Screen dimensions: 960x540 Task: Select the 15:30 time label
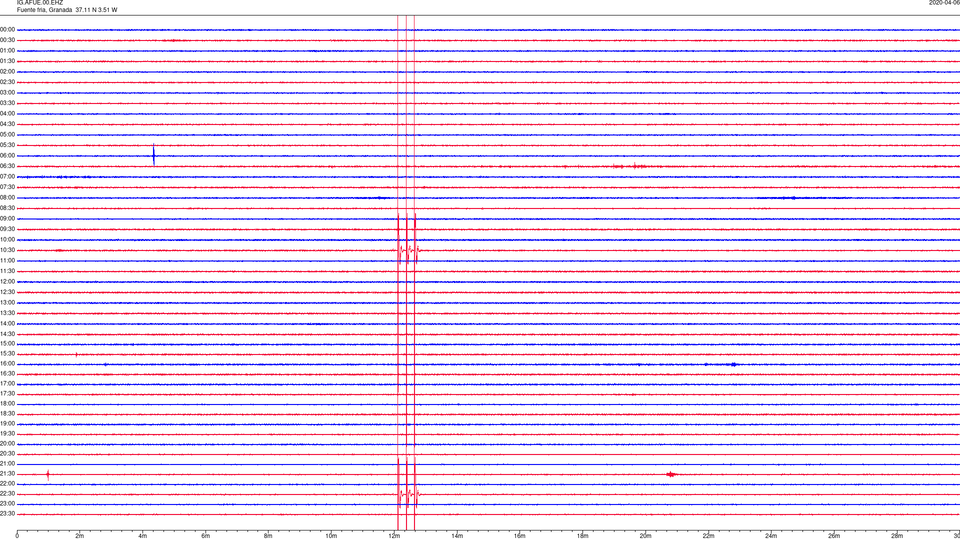[x=7, y=354]
